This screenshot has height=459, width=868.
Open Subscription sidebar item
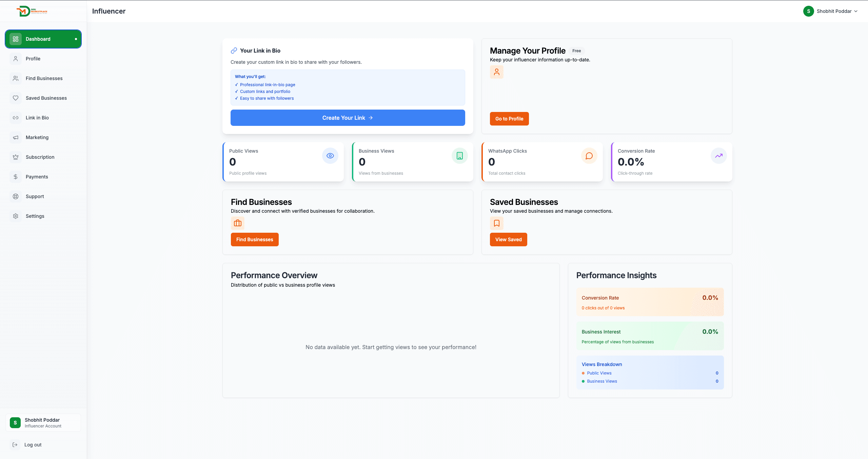point(43,157)
